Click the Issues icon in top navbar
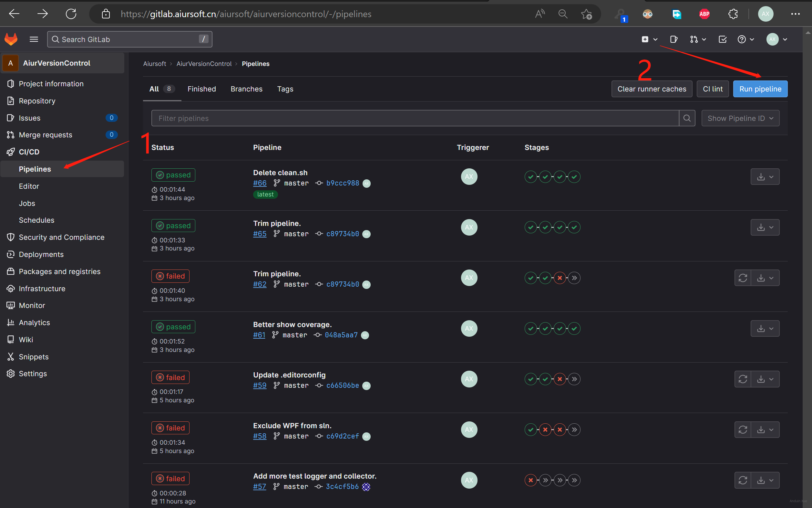 click(x=673, y=39)
